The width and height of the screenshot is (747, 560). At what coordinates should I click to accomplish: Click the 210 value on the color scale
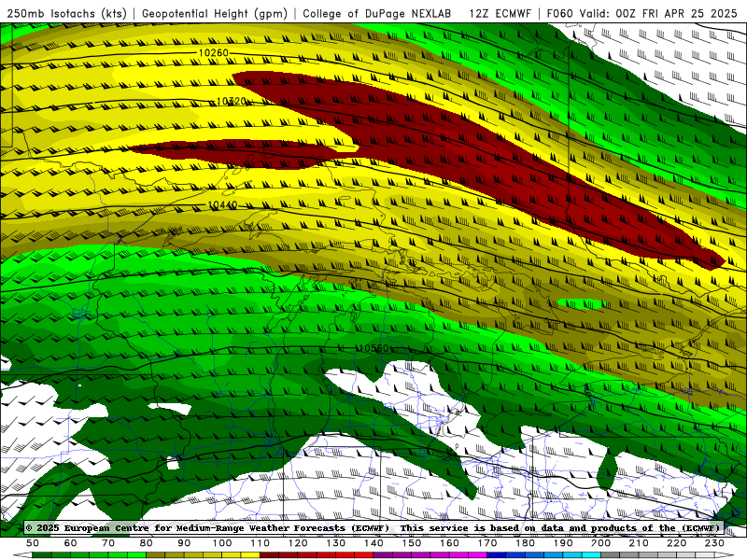[x=640, y=543]
